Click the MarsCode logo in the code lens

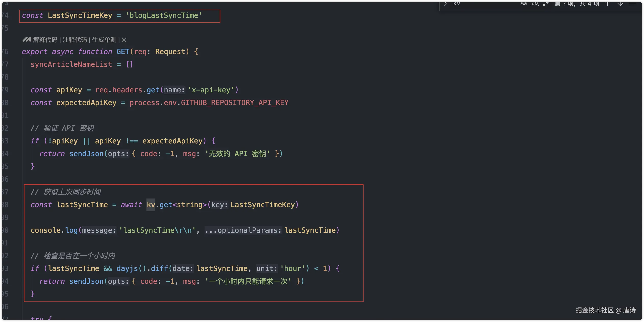tap(27, 40)
